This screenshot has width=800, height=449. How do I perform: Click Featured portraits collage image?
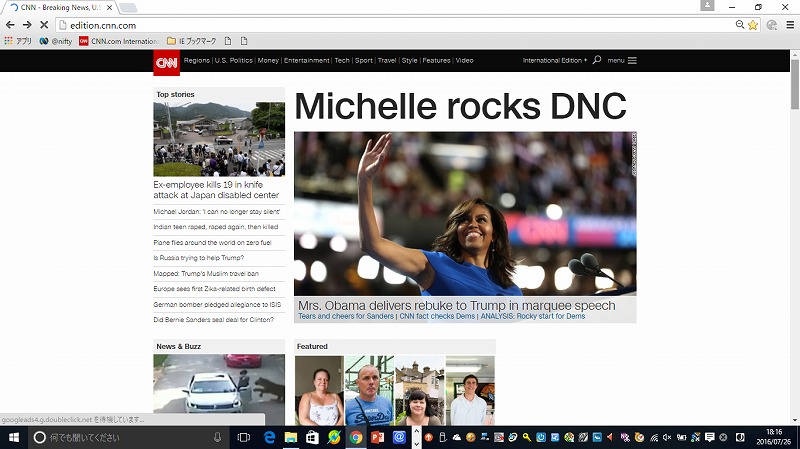(x=395, y=390)
